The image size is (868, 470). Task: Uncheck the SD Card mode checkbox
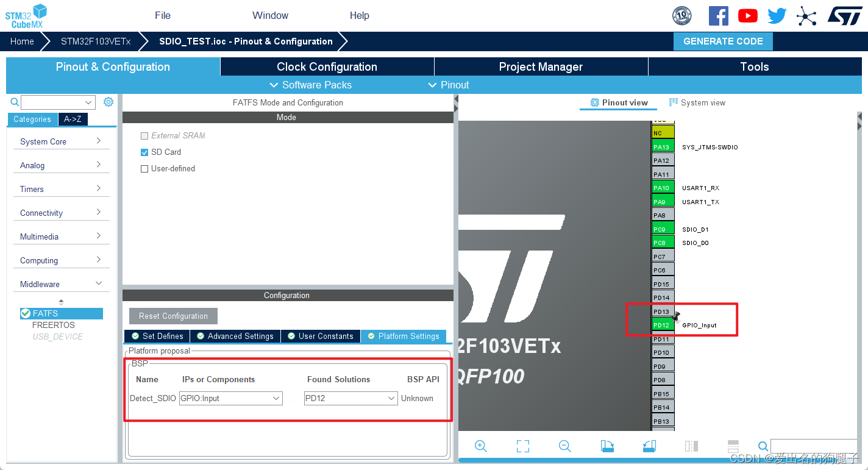(x=144, y=152)
